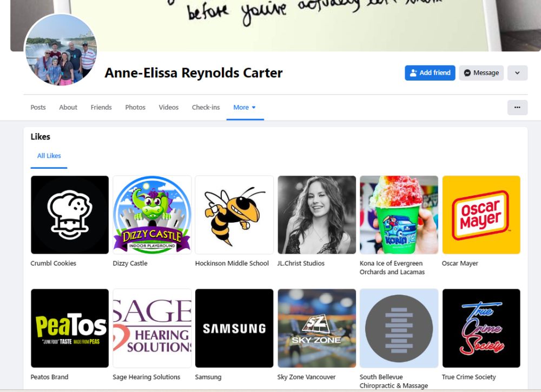541x392 pixels.
Task: View the Photos tab
Action: [x=135, y=107]
